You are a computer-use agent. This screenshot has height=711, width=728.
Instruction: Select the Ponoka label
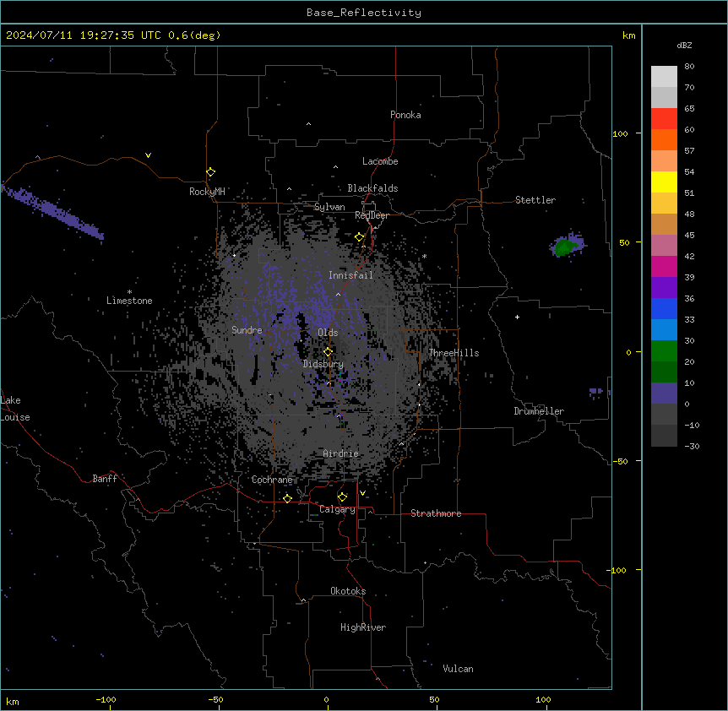405,115
